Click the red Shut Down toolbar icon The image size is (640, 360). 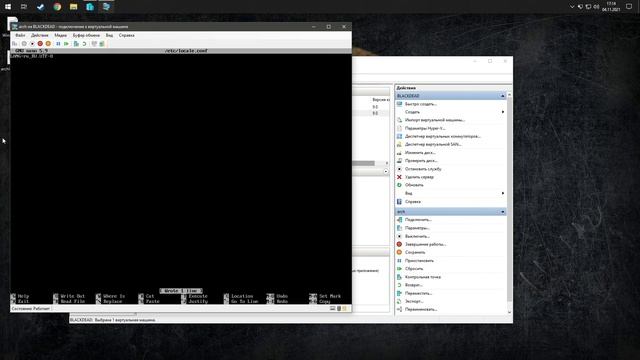coord(40,44)
